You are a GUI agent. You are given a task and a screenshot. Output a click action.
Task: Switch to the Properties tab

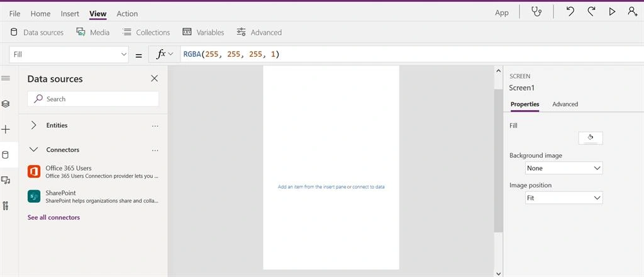tap(525, 105)
